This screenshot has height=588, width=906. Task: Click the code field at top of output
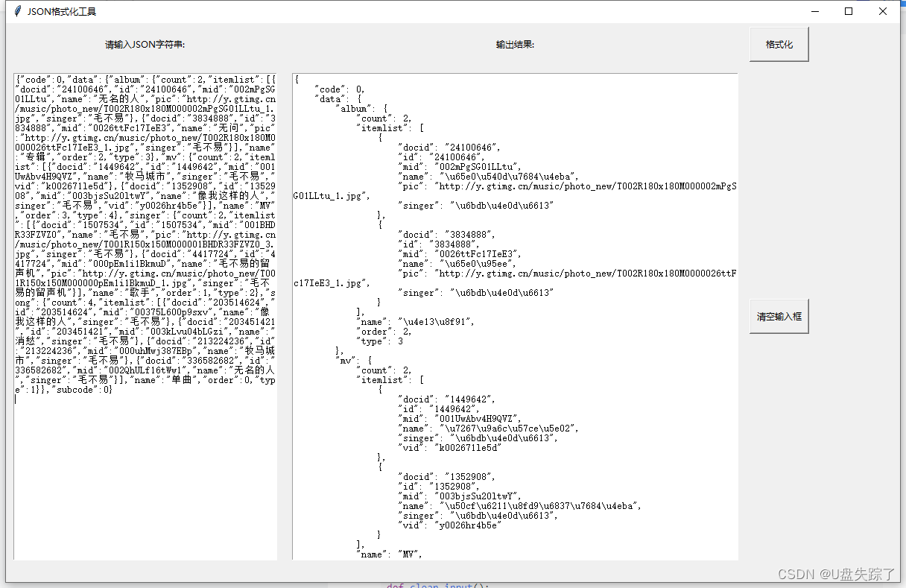[x=335, y=89]
